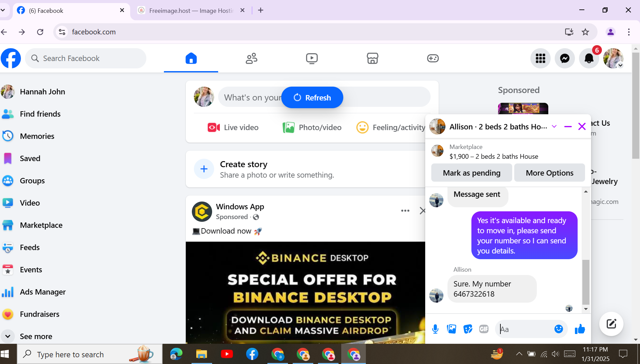Click the Search Facebook field

point(86,58)
